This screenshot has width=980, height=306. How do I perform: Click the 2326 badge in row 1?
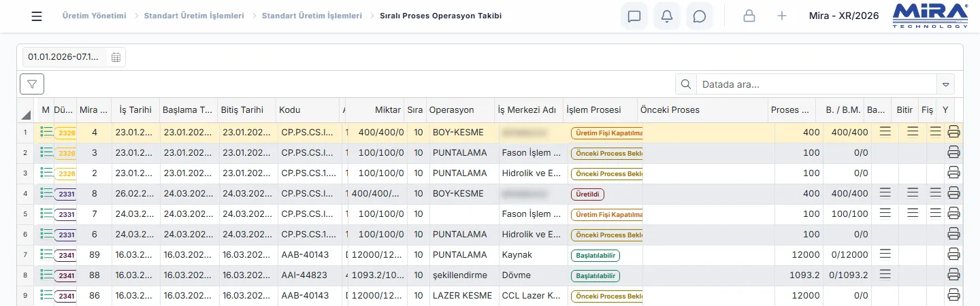point(66,133)
